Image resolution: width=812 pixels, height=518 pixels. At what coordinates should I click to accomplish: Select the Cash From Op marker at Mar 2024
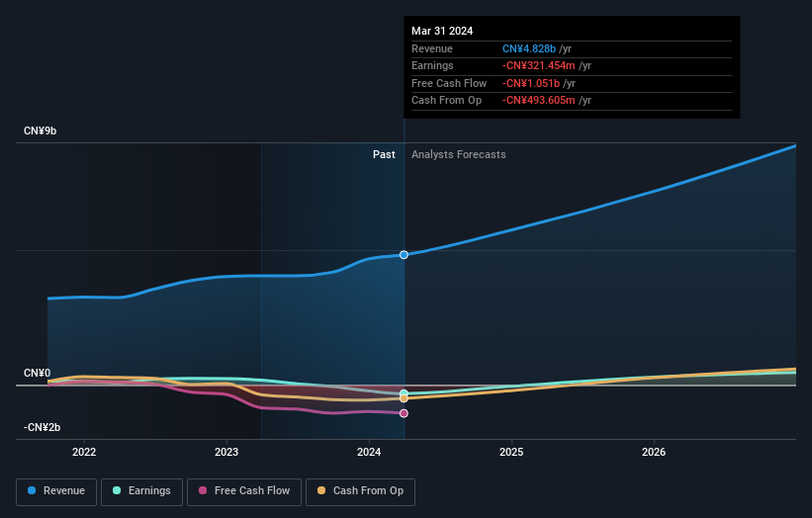[x=404, y=398]
